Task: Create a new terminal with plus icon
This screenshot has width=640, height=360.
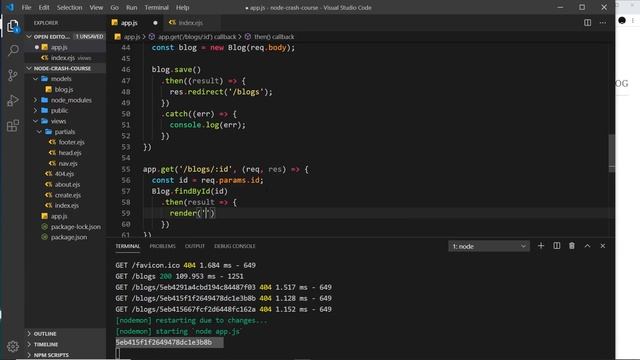Action: [541, 246]
